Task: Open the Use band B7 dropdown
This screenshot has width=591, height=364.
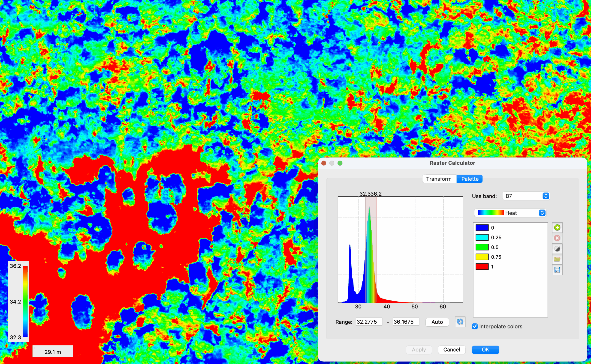Action: [x=526, y=196]
